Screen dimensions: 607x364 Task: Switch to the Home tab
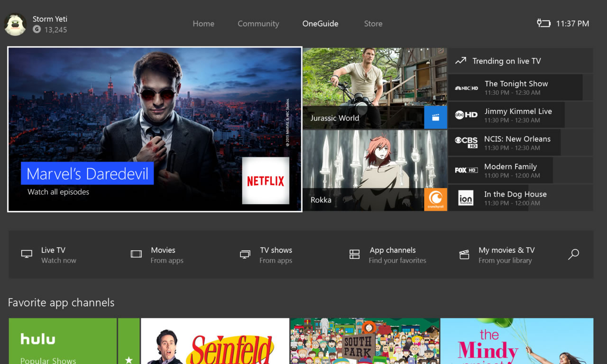203,24
